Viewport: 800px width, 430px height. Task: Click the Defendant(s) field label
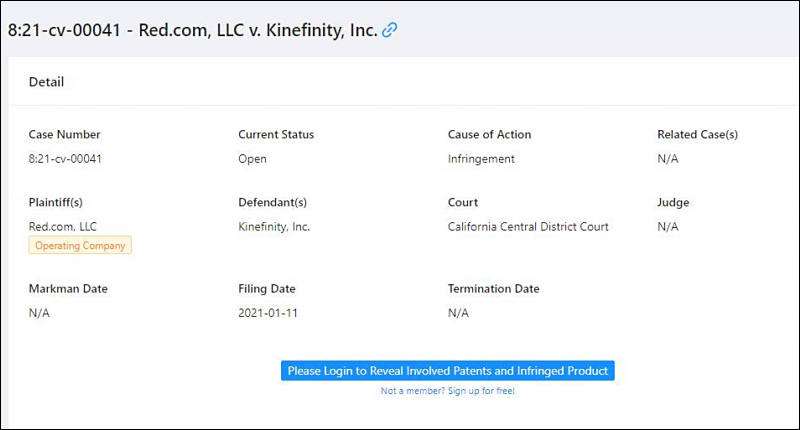(x=272, y=203)
